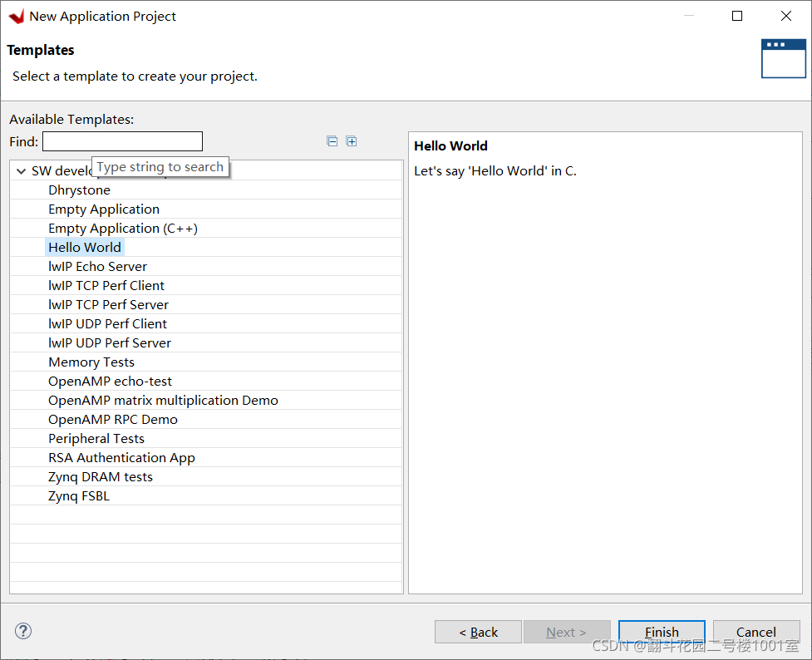The image size is (812, 660).
Task: Select OpenAMP RPC Demo template
Action: (113, 420)
